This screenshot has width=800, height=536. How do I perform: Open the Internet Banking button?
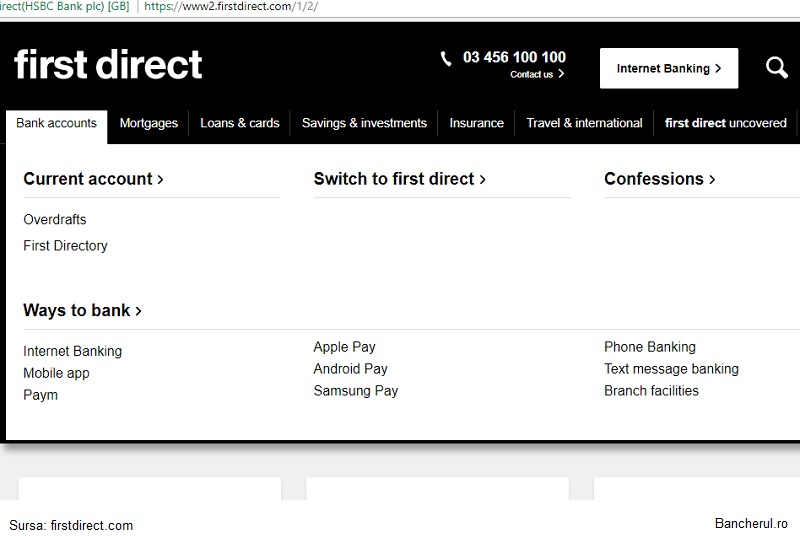(x=669, y=68)
